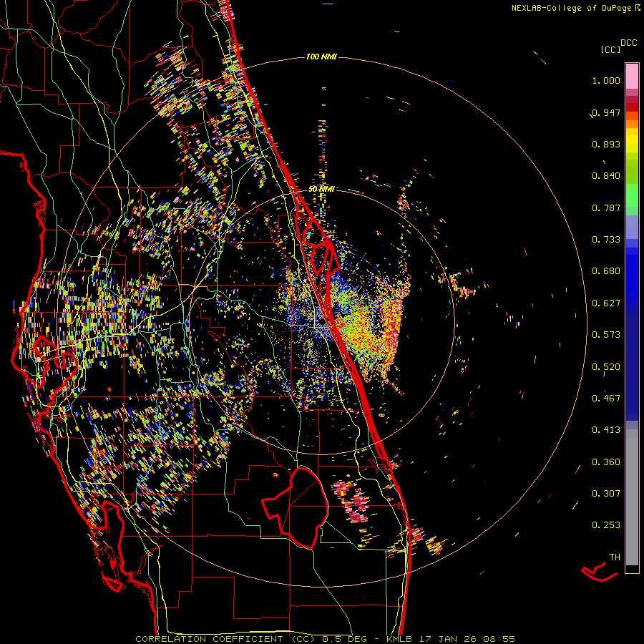Click the black swatch beside the TH label
Image resolution: width=644 pixels, height=644 pixels.
click(x=632, y=569)
